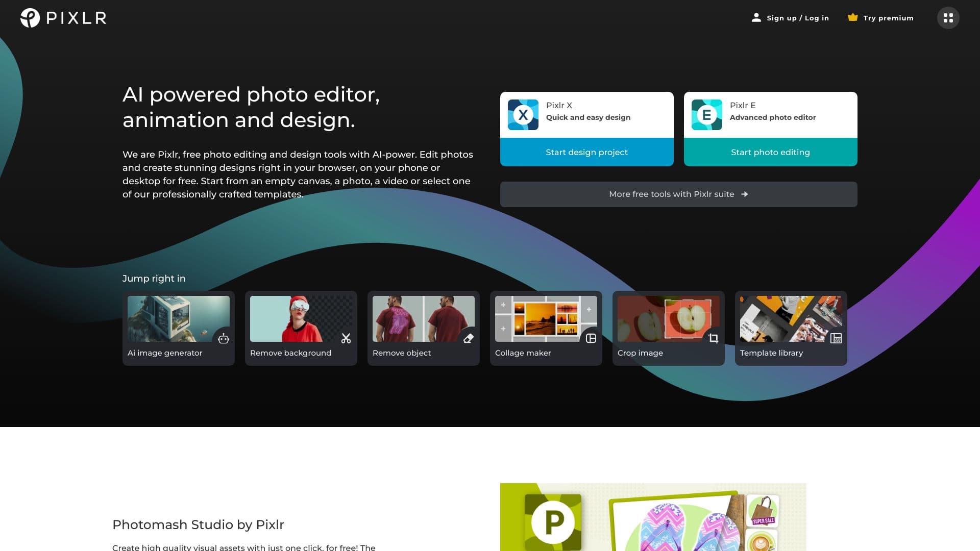Open the apps grid menu in top-right corner
980x551 pixels.
coord(948,18)
